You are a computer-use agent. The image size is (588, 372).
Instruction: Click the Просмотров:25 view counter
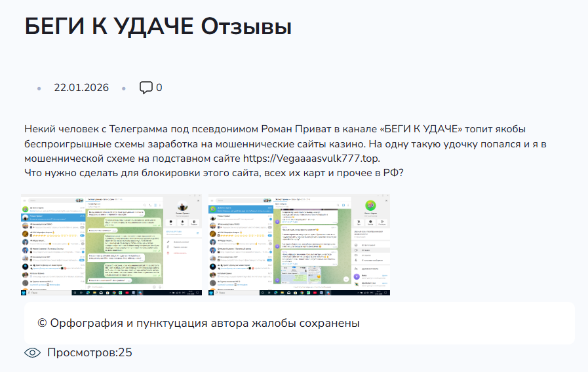pos(90,352)
